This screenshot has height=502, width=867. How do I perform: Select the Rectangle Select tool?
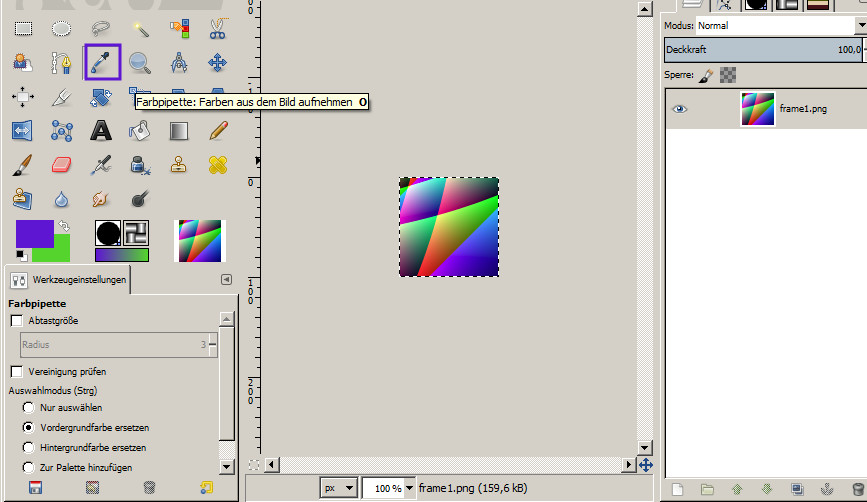point(23,28)
